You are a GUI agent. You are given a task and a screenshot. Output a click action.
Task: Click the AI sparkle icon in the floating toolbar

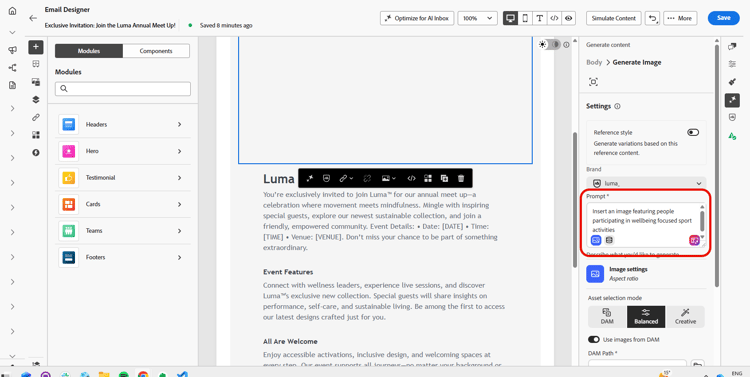pos(309,178)
